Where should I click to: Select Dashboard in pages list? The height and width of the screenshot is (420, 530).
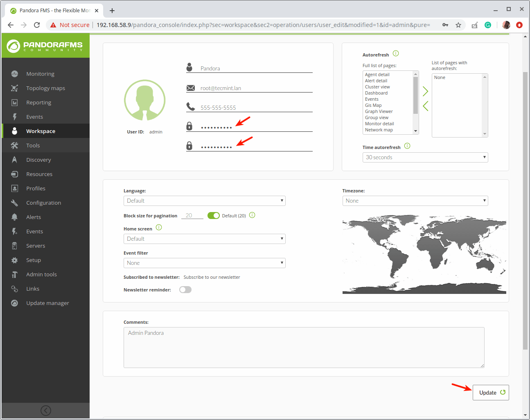tap(376, 93)
